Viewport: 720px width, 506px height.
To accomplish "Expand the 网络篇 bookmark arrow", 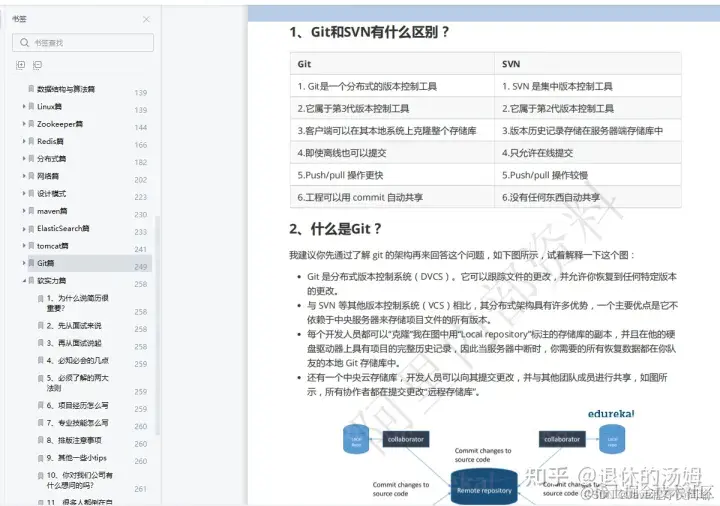I will (x=24, y=176).
